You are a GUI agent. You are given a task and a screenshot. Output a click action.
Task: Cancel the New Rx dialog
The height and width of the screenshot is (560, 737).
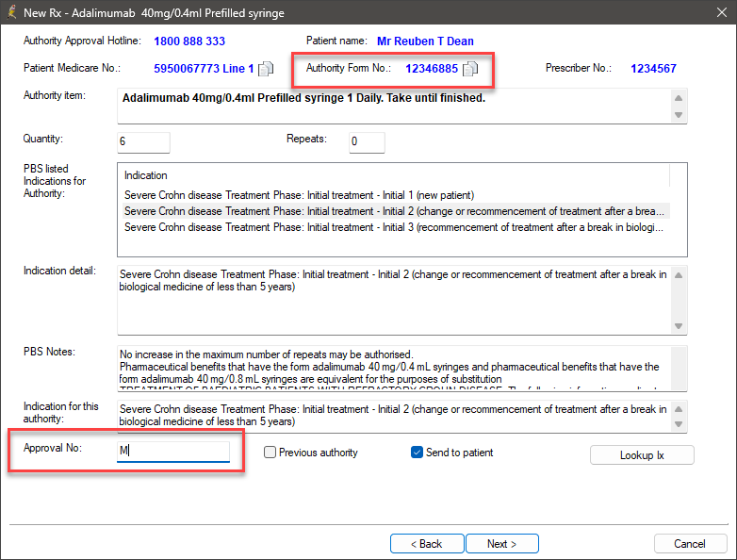point(690,544)
